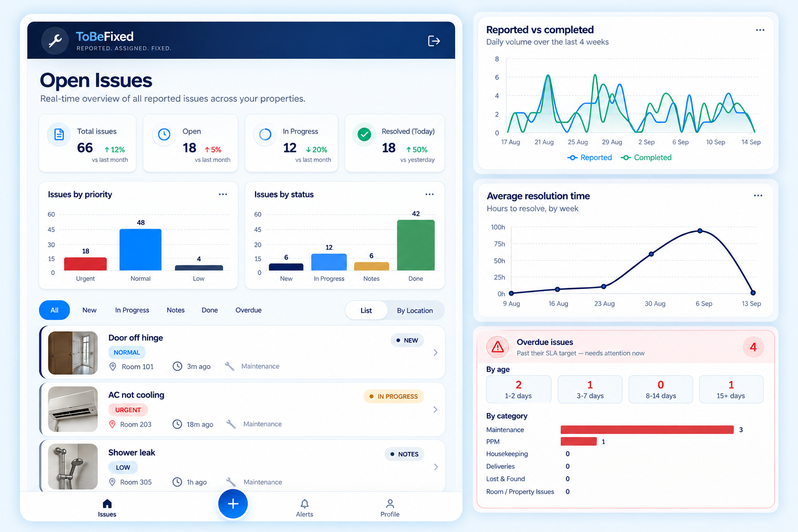The height and width of the screenshot is (532, 798).
Task: Click the overdue count badge 4
Action: (x=753, y=347)
